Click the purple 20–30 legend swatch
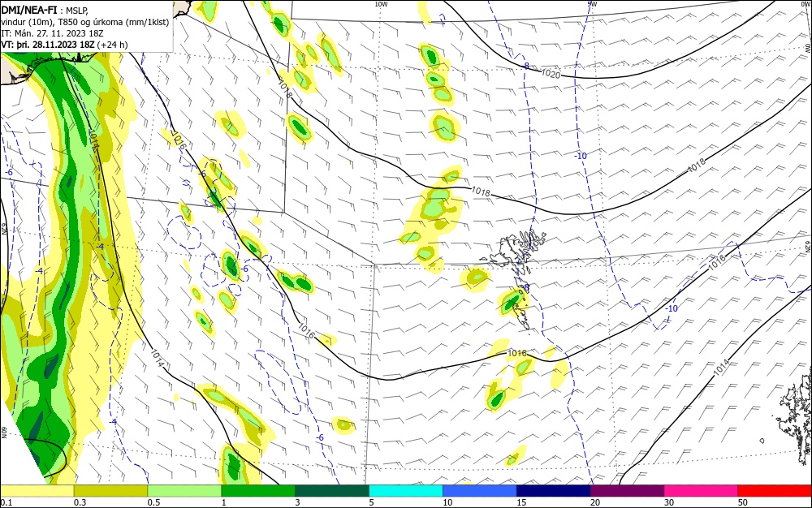Screen dimensions: 812x508 coord(627,491)
